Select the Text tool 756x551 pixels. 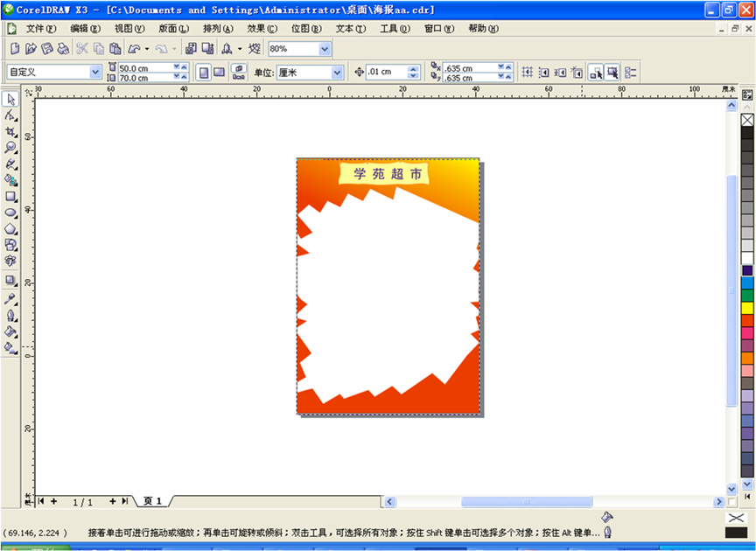coord(10,262)
